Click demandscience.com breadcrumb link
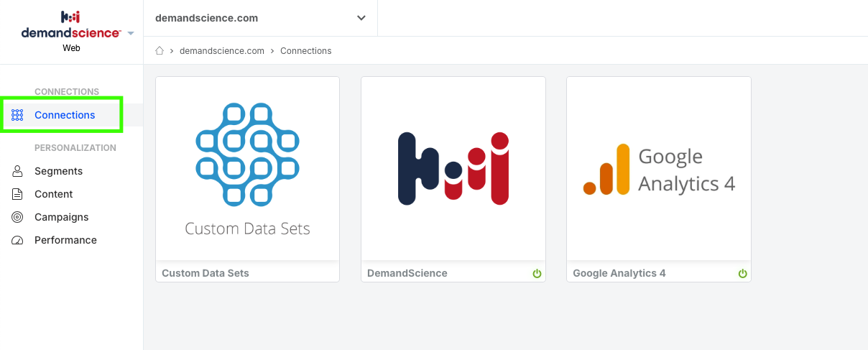This screenshot has height=350, width=868. (x=222, y=51)
